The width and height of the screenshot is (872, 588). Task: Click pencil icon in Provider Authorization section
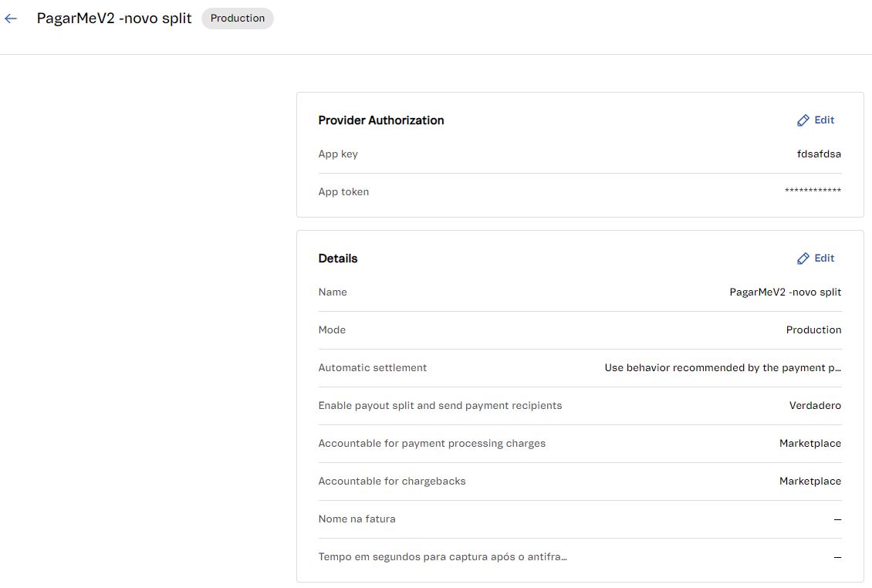(803, 120)
